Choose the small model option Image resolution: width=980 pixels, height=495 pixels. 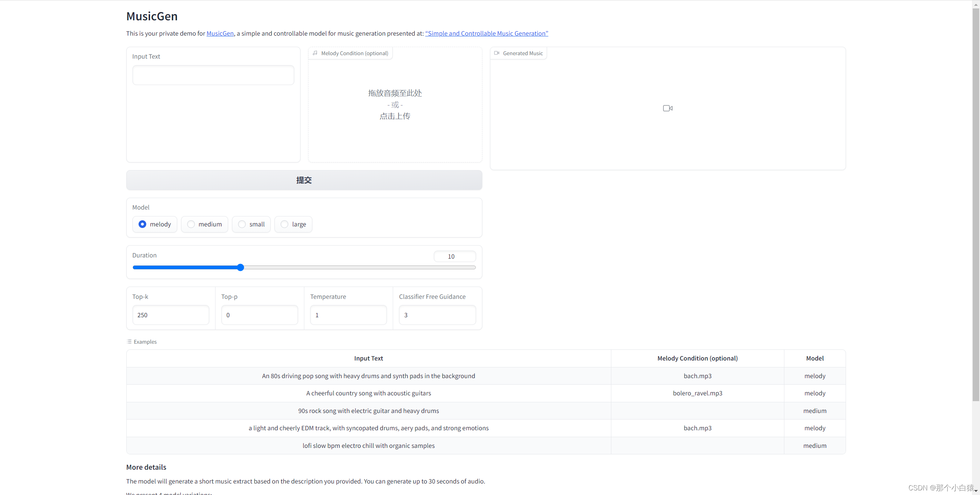coord(242,224)
